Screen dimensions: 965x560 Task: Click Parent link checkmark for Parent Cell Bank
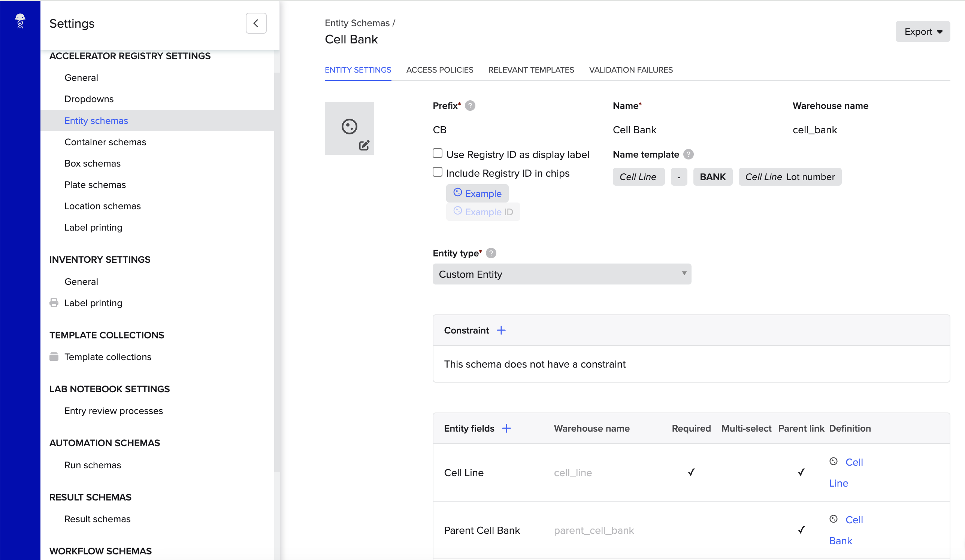[801, 530]
